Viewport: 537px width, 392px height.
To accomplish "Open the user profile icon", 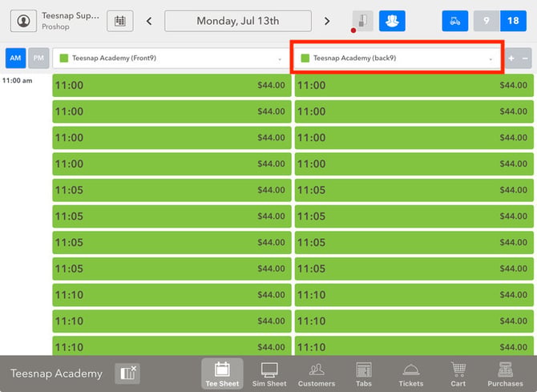I will tap(23, 21).
